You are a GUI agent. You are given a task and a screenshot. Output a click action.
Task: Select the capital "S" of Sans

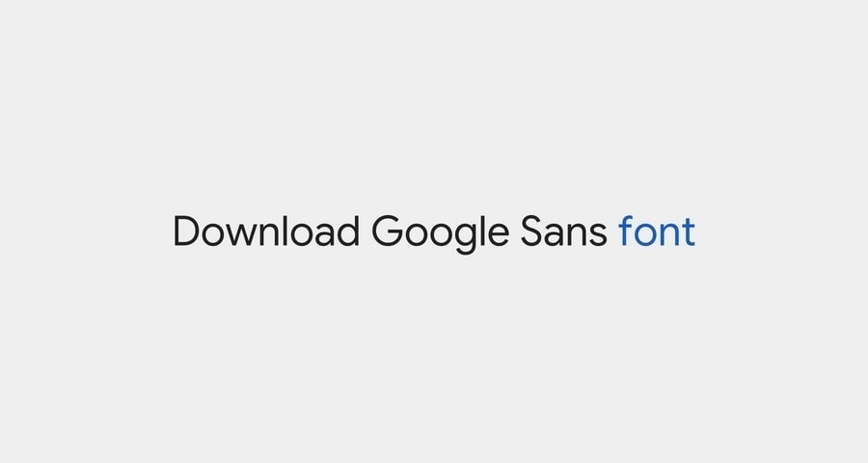(x=531, y=231)
